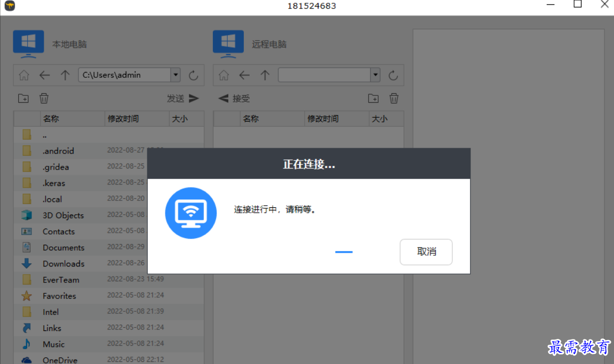
Task: Expand the local path dropdown
Action: (x=176, y=75)
